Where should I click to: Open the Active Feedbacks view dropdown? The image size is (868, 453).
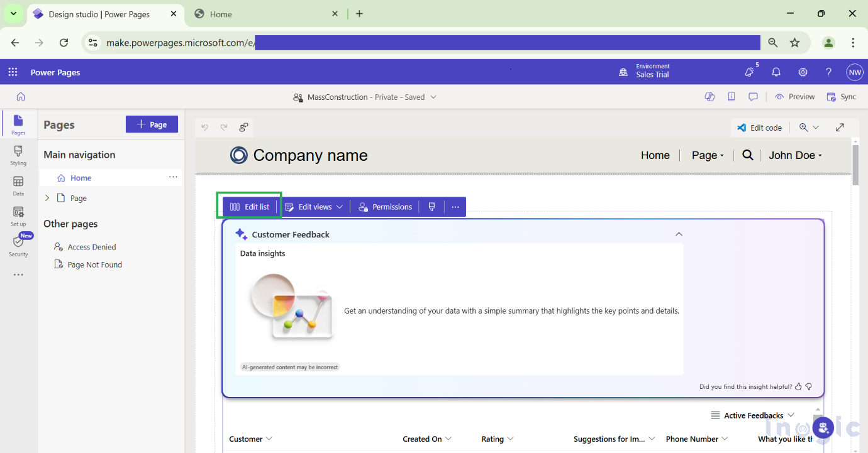[x=752, y=415]
